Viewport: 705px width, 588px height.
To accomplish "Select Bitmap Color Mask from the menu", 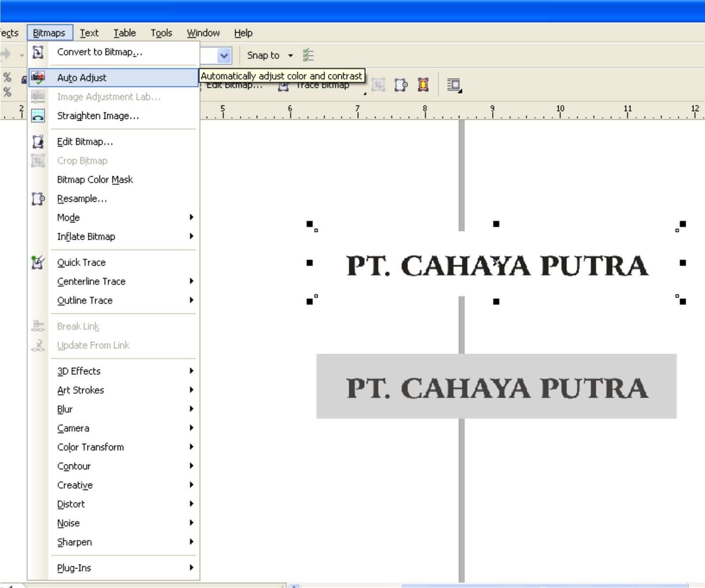I will pos(95,179).
